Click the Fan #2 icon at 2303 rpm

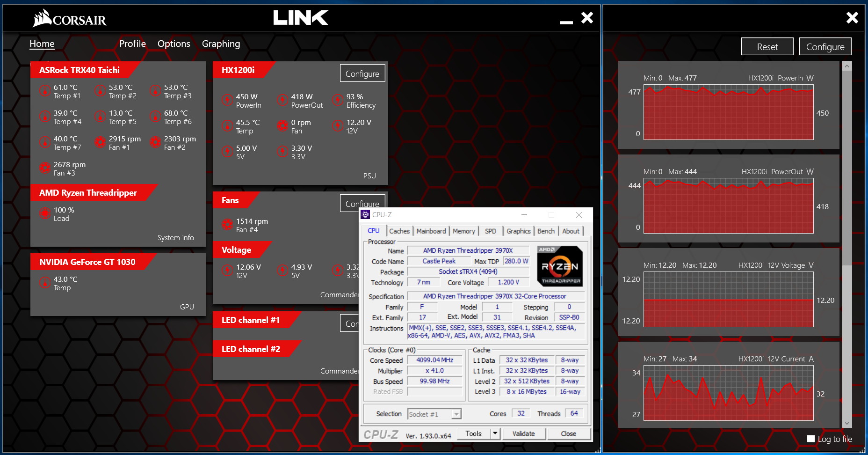(x=155, y=142)
